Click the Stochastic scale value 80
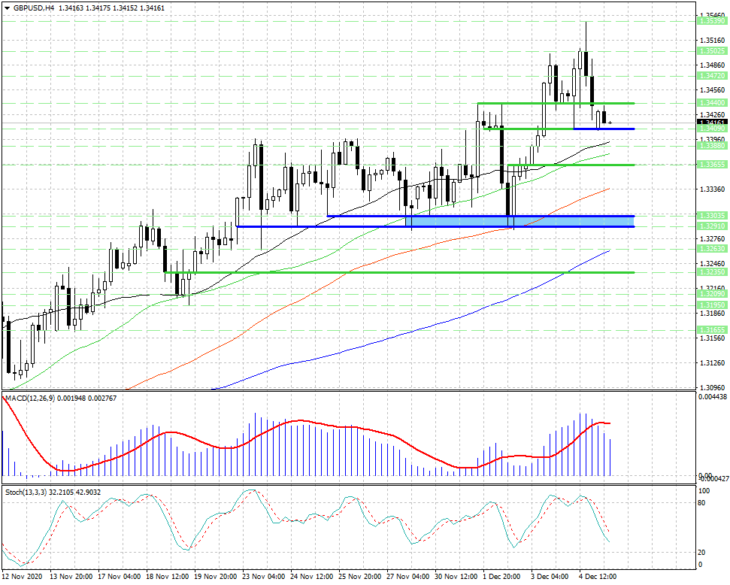This screenshot has width=730, height=585. point(703,503)
